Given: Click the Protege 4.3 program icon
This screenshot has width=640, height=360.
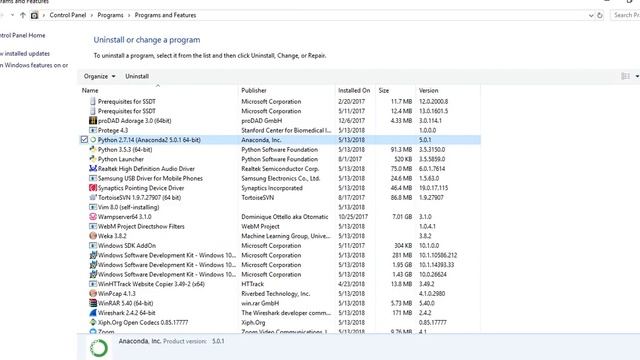Looking at the screenshot, I should click(x=93, y=130).
